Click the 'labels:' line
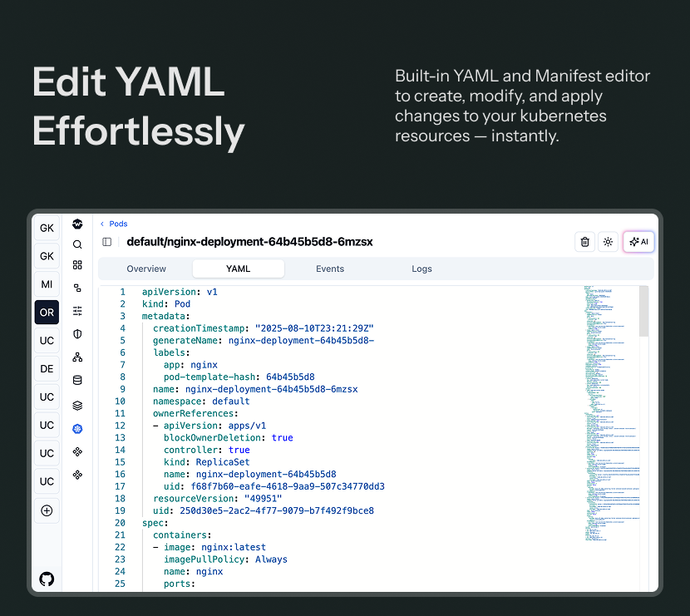This screenshot has height=616, width=690. tap(171, 352)
